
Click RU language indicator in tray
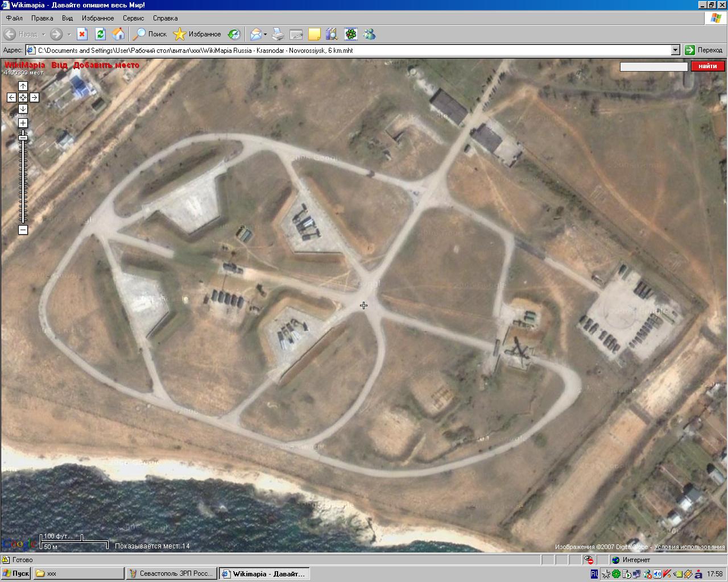pyautogui.click(x=594, y=574)
